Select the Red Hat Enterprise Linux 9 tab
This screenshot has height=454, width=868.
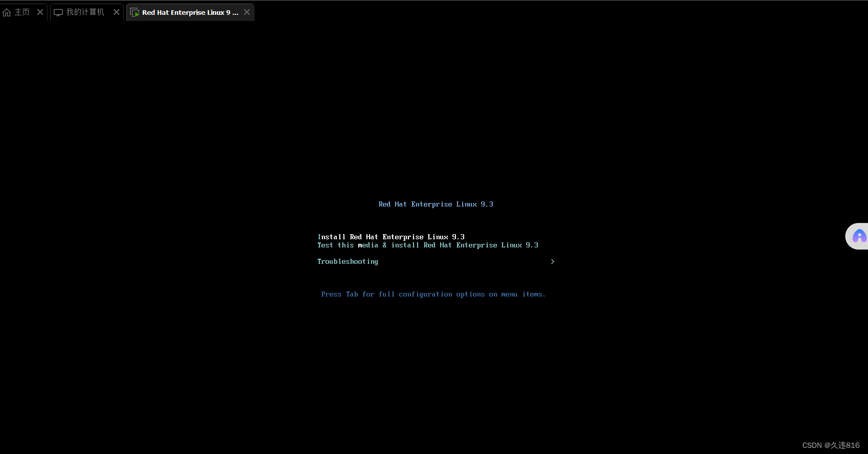coord(190,12)
